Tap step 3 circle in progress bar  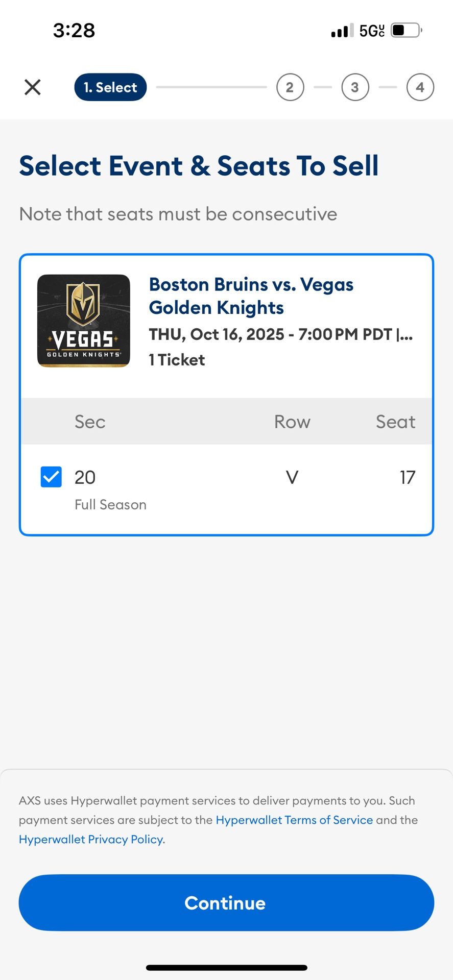pos(355,87)
